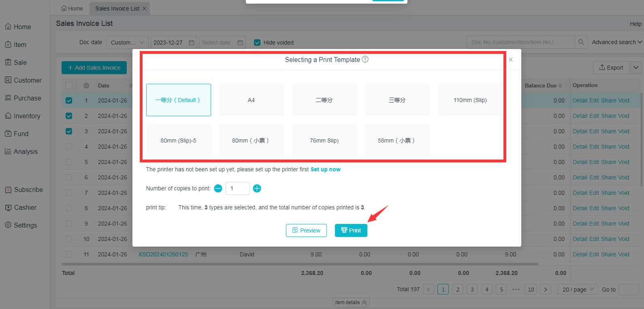
Task: Click the Set up now printer link
Action: 325,169
